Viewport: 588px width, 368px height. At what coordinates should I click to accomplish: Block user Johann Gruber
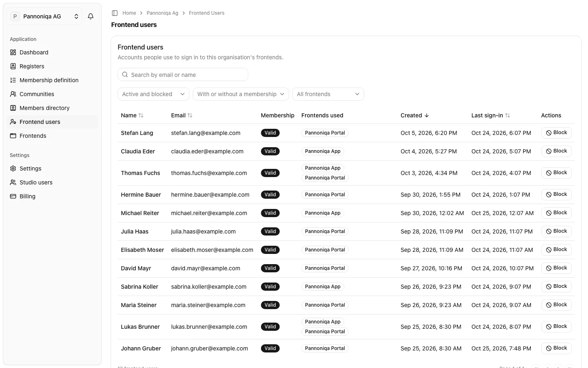[557, 348]
